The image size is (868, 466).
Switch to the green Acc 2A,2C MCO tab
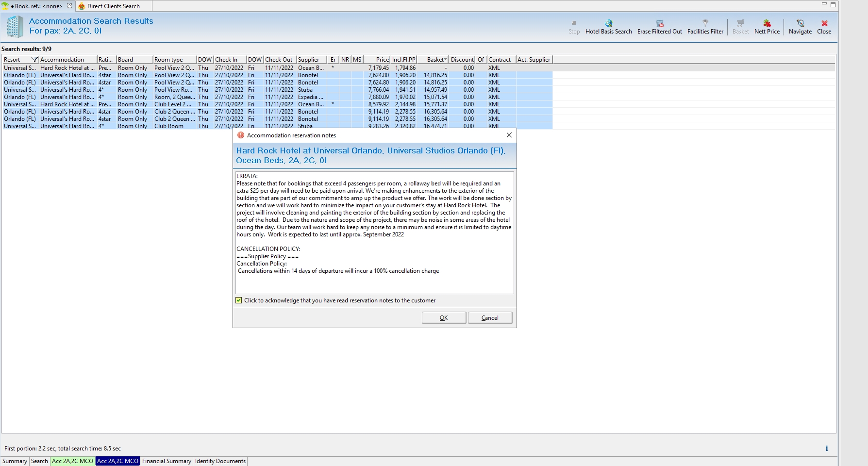pyautogui.click(x=72, y=461)
